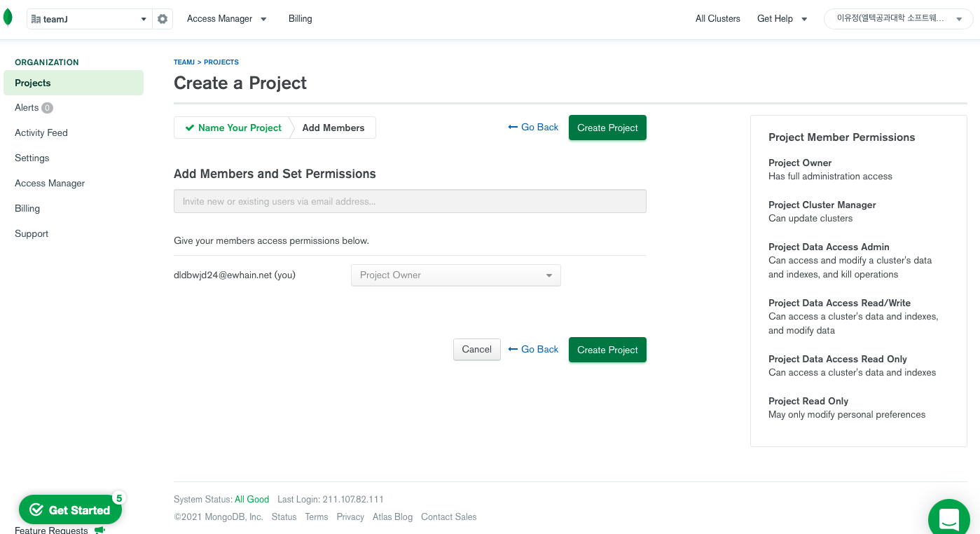
Task: Click the Get Started button
Action: [x=70, y=509]
